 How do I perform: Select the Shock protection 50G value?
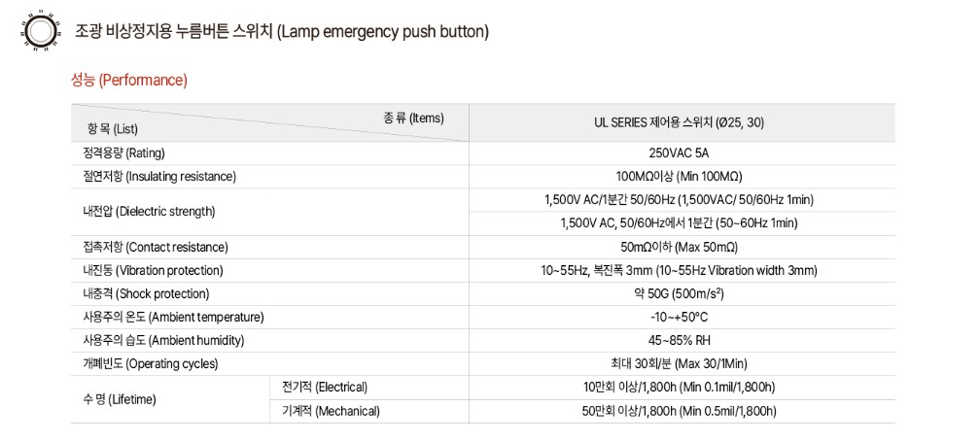click(x=680, y=293)
